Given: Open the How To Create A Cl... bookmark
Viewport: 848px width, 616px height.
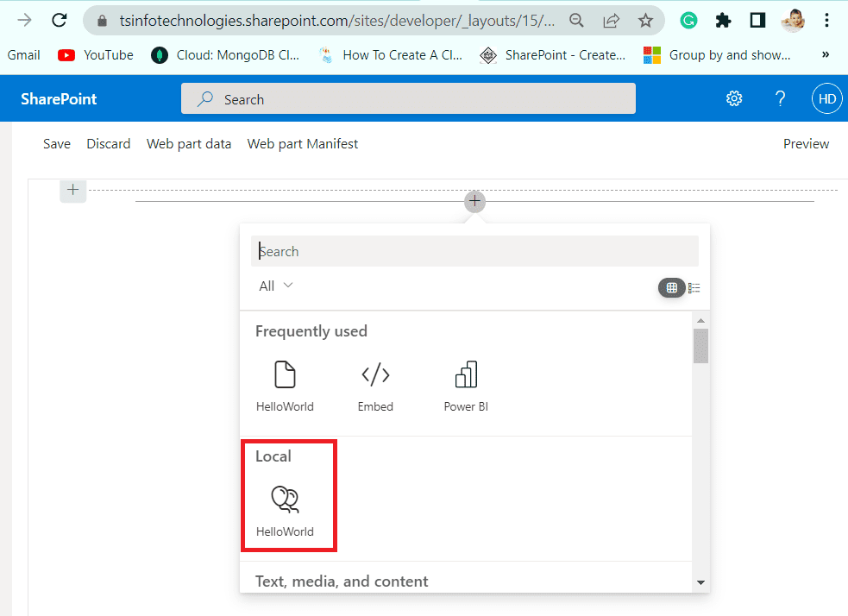Looking at the screenshot, I should pyautogui.click(x=391, y=55).
